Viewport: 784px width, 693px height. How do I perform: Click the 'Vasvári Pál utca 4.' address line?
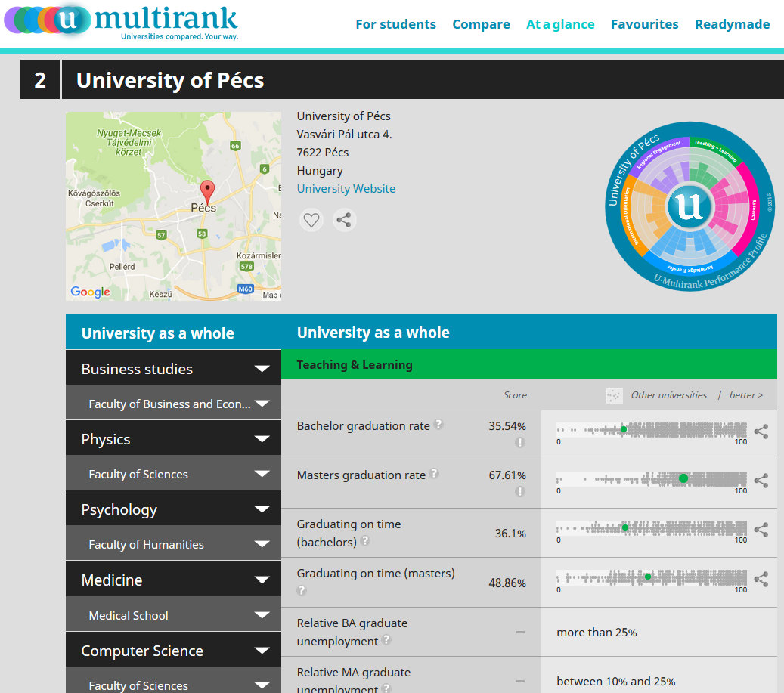344,134
